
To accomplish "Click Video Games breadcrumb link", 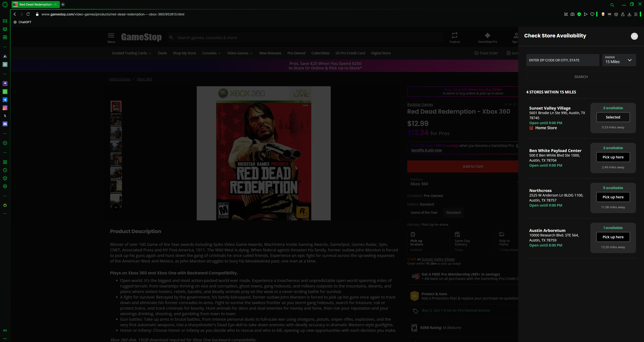I will (x=120, y=79).
